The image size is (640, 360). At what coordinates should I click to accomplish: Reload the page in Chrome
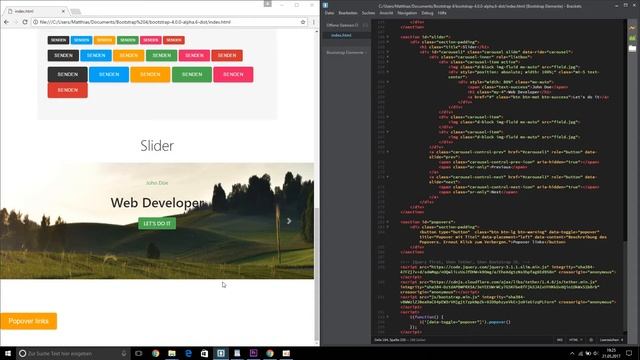coord(25,22)
